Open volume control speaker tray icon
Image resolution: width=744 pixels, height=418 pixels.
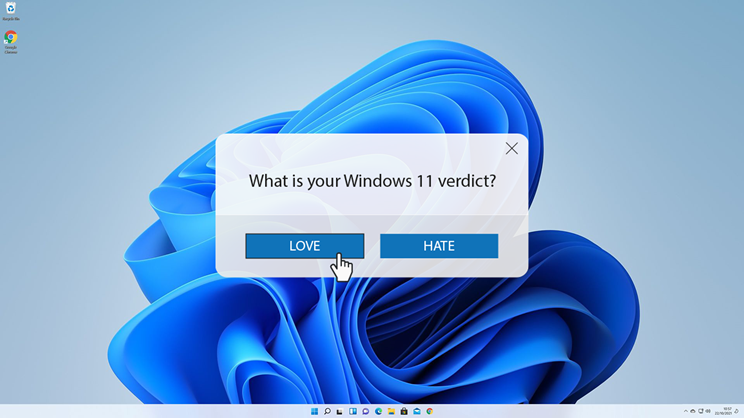click(708, 411)
